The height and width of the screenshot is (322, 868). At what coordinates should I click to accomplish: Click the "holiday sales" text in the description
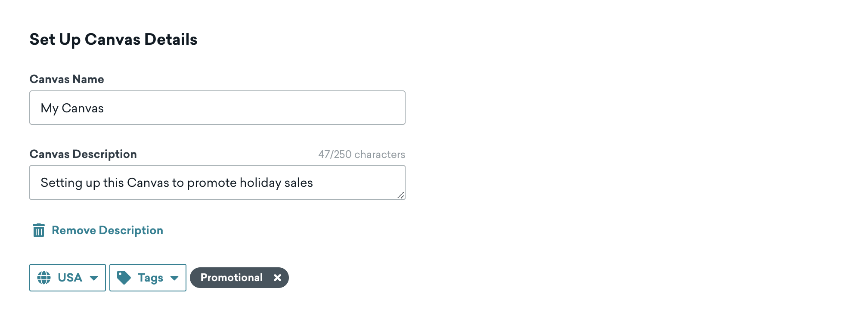(276, 183)
